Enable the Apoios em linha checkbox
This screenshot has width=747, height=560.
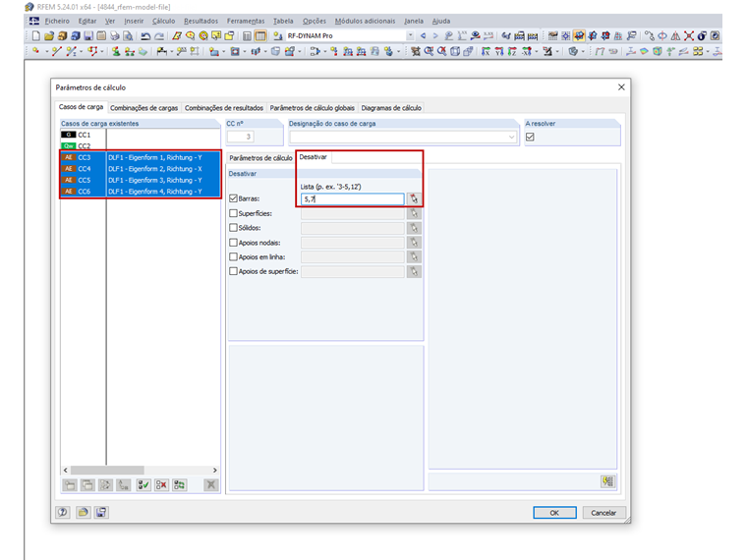(x=234, y=256)
